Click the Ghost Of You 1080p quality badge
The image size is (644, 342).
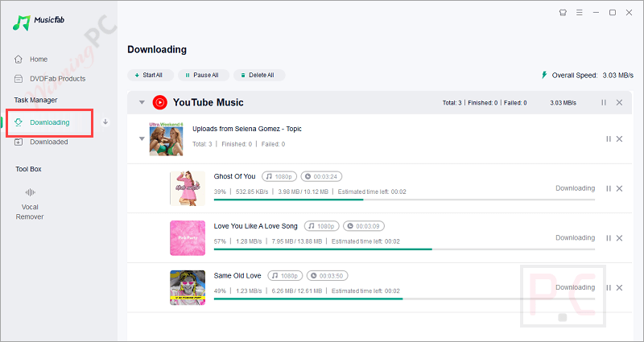(279, 176)
